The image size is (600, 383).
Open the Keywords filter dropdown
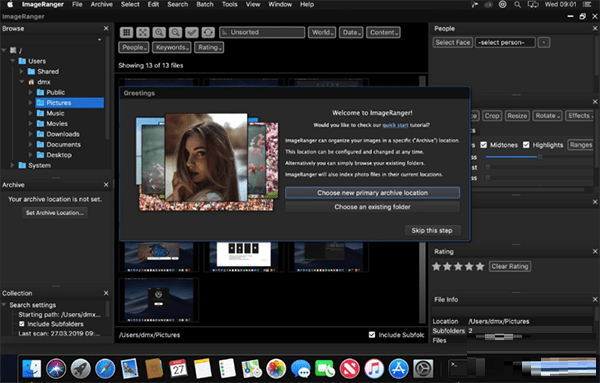(x=171, y=47)
